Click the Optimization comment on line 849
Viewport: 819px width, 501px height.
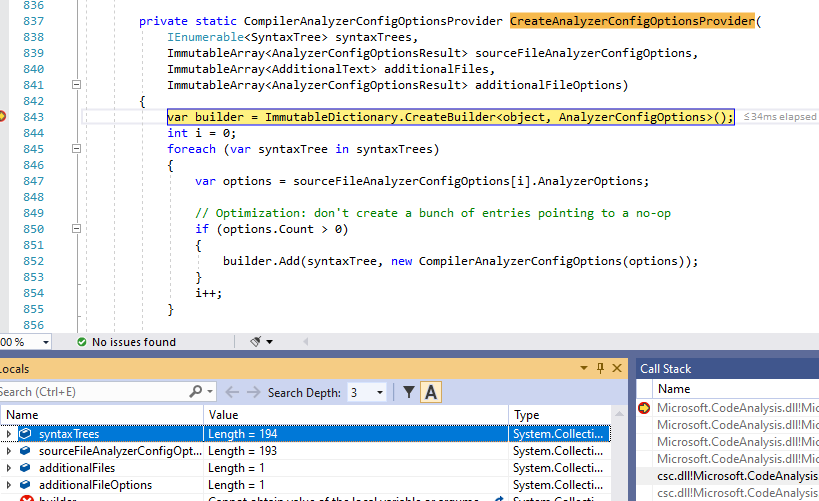coord(432,213)
